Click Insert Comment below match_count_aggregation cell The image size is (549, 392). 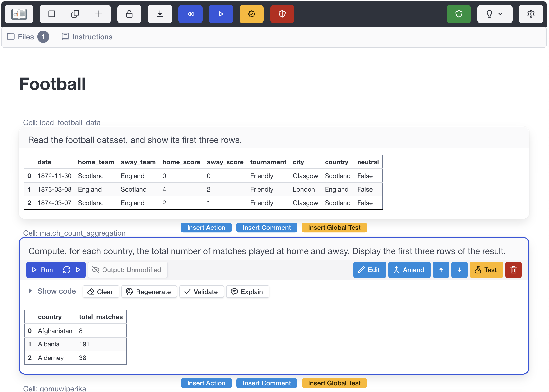click(x=267, y=383)
